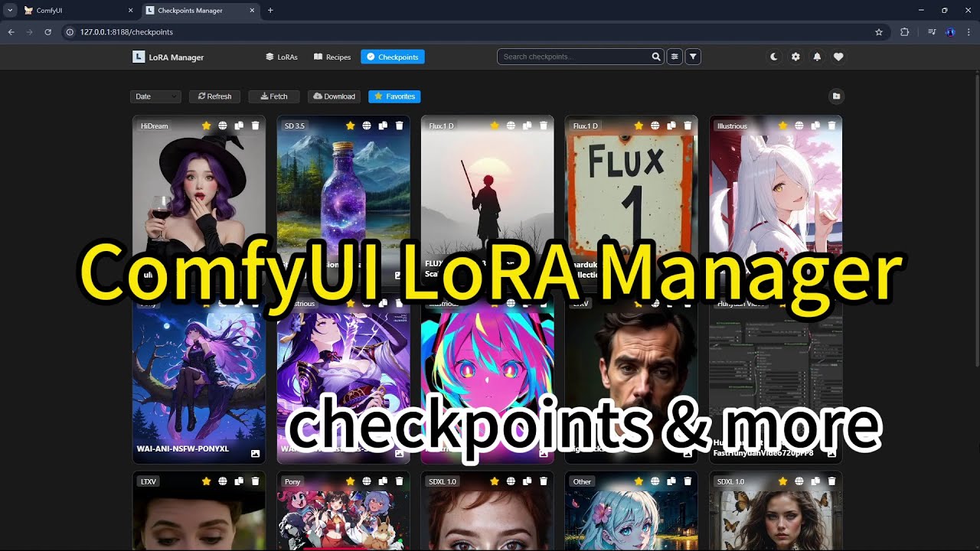980x551 pixels.
Task: Expand the filter funnel panel
Action: [x=693, y=57]
